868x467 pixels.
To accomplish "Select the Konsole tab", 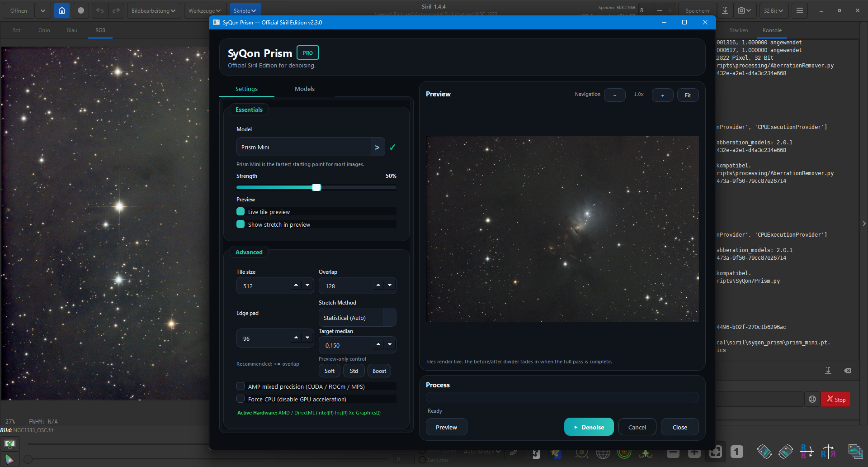I will pyautogui.click(x=772, y=30).
